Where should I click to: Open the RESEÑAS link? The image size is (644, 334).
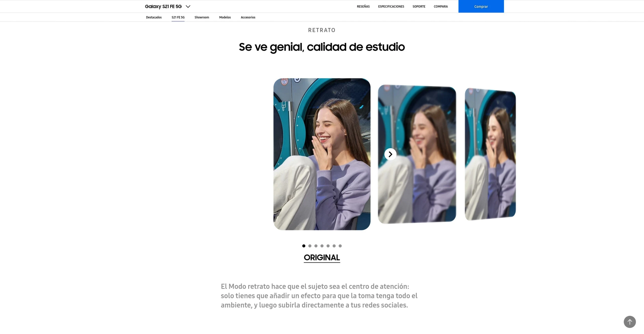pos(363,7)
